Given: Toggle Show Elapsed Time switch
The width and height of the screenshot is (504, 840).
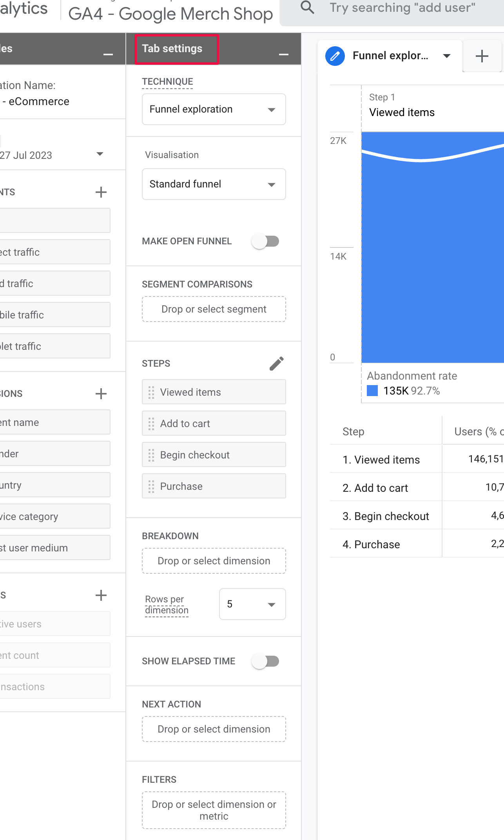Looking at the screenshot, I should [266, 661].
